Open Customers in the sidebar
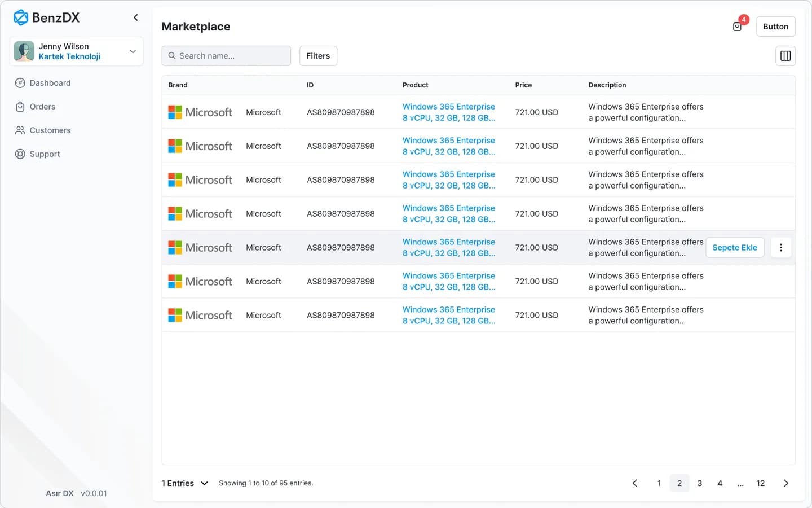This screenshot has height=508, width=812. [x=43, y=130]
